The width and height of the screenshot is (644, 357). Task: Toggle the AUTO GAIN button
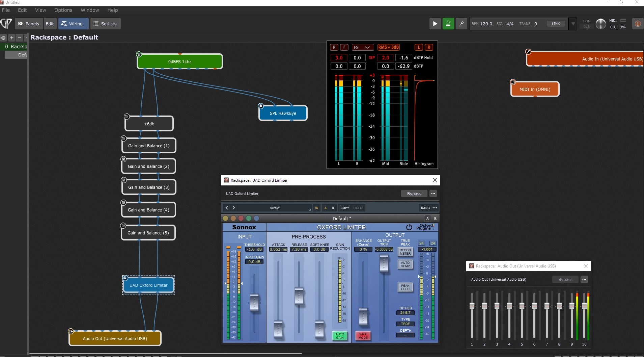340,336
